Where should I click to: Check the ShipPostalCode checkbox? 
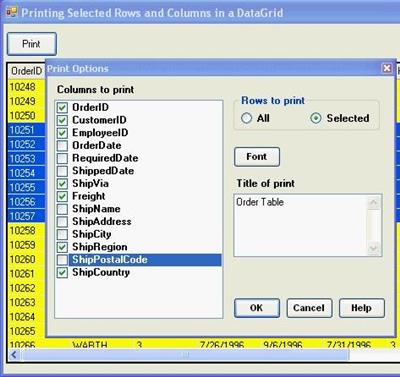pos(62,260)
